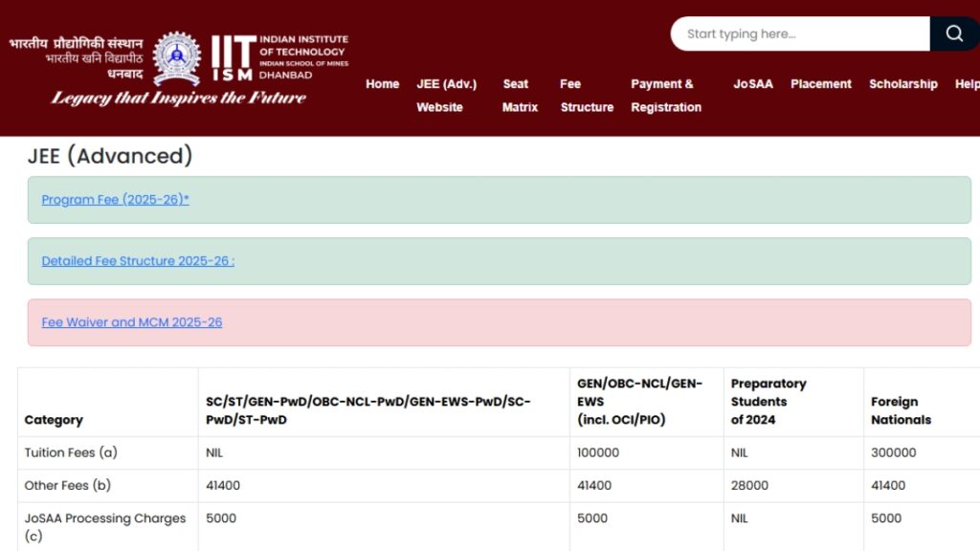This screenshot has width=980, height=551.
Task: Select the Tuition Fees row header
Action: 69,452
